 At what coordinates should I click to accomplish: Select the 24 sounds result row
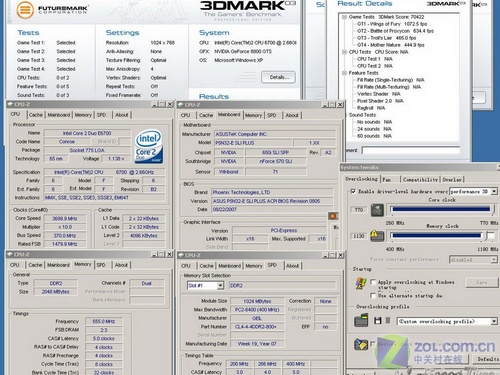point(374,129)
